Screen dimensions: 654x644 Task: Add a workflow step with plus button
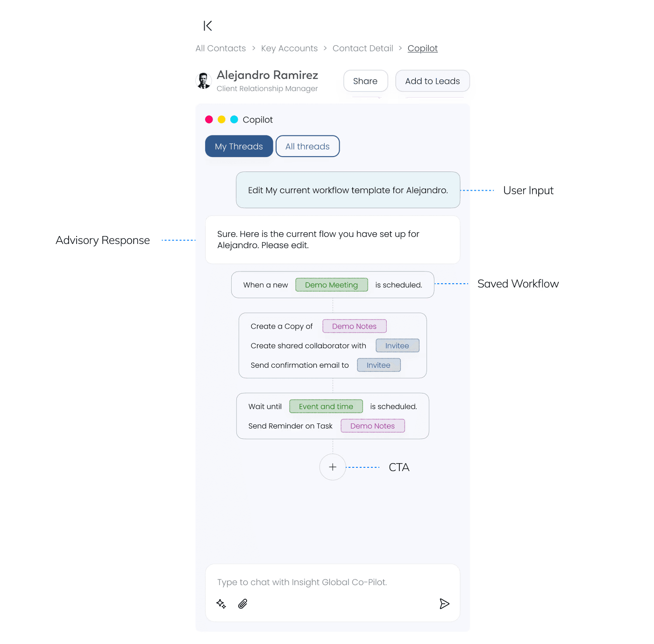coord(333,467)
